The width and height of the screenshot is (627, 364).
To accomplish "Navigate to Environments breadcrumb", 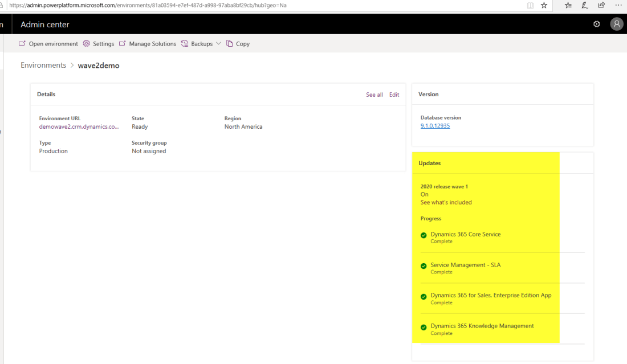I will 43,66.
